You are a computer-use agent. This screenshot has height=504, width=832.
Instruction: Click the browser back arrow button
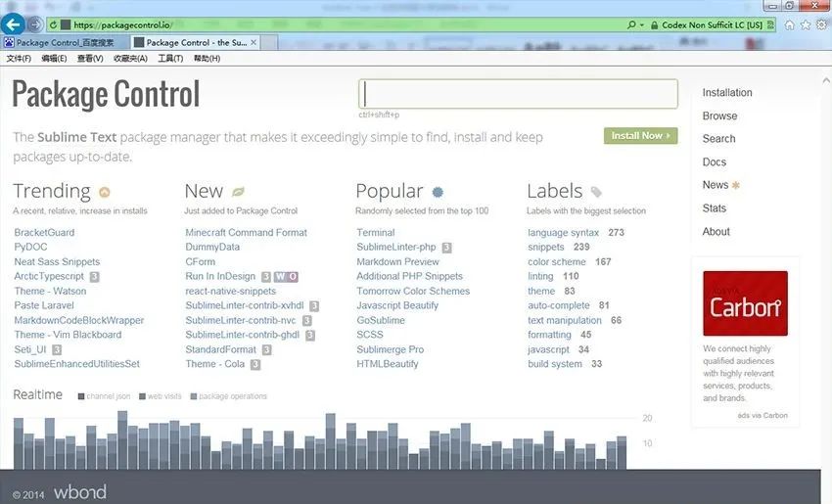[x=13, y=24]
